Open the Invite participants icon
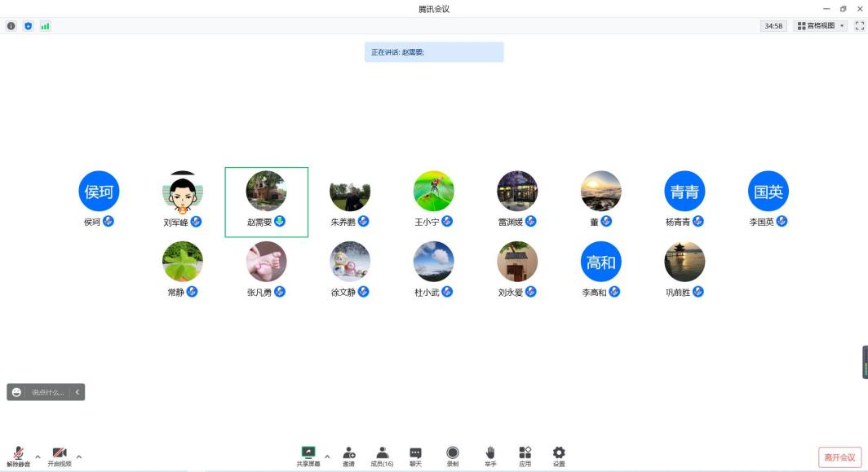 click(x=348, y=456)
